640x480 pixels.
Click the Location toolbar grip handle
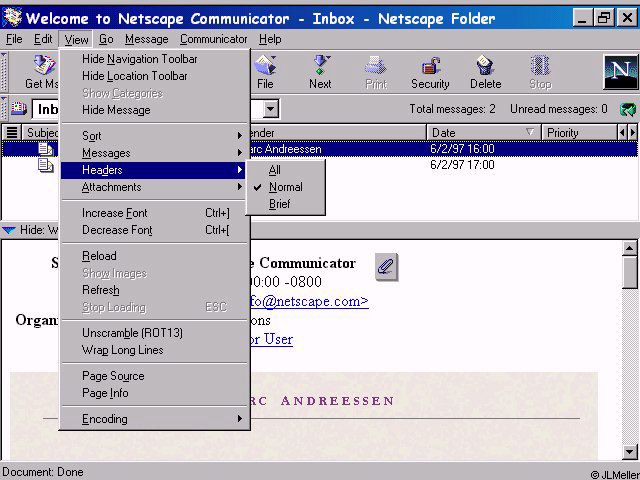coord(4,109)
